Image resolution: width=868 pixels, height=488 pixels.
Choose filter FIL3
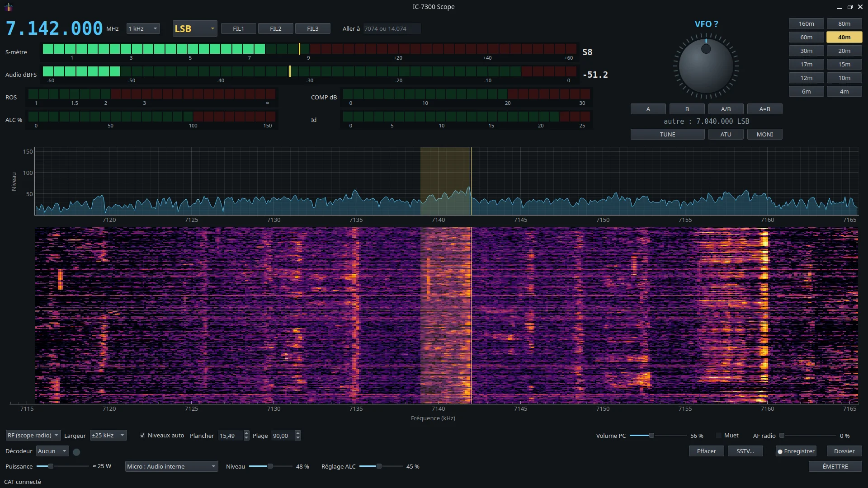(312, 28)
